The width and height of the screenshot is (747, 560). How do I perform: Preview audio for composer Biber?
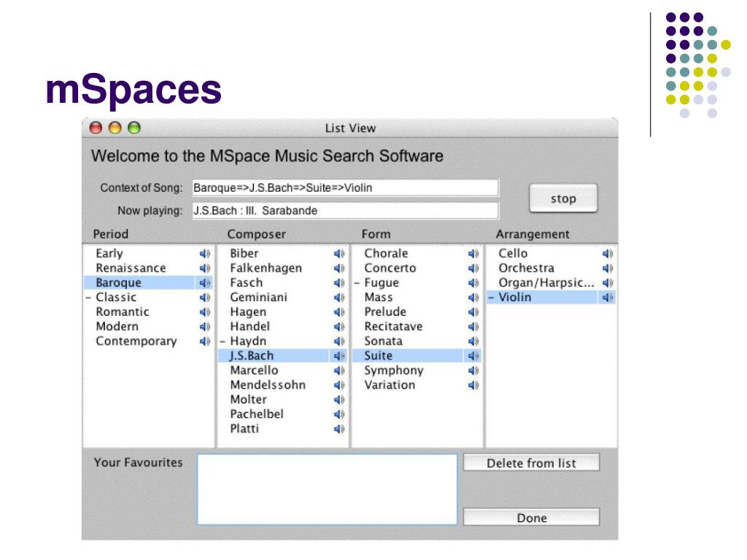[339, 254]
